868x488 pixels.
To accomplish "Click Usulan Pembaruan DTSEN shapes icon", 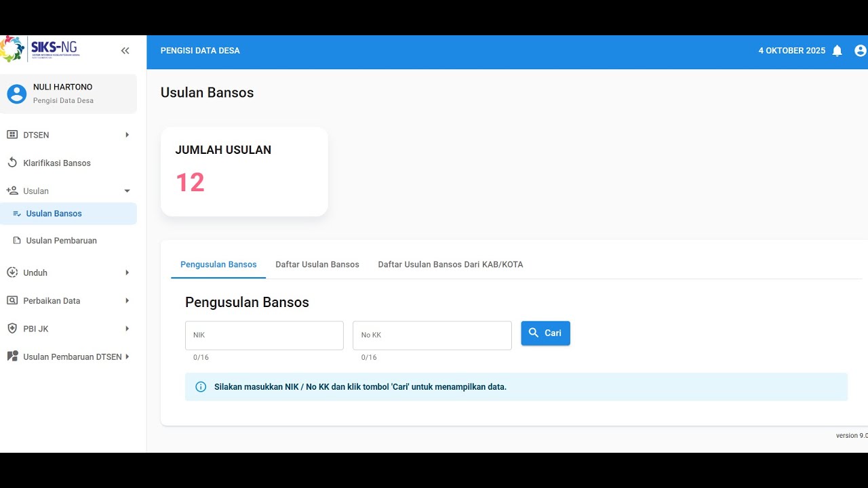I will pyautogui.click(x=12, y=357).
